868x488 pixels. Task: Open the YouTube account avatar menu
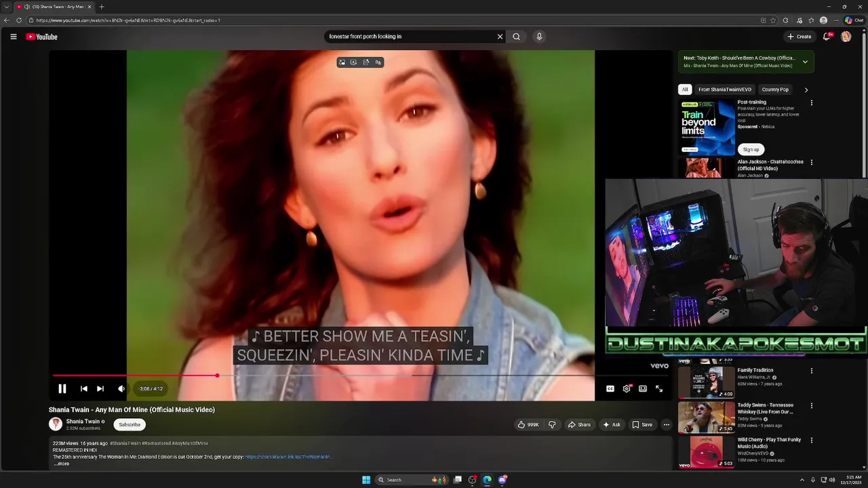[x=846, y=37]
